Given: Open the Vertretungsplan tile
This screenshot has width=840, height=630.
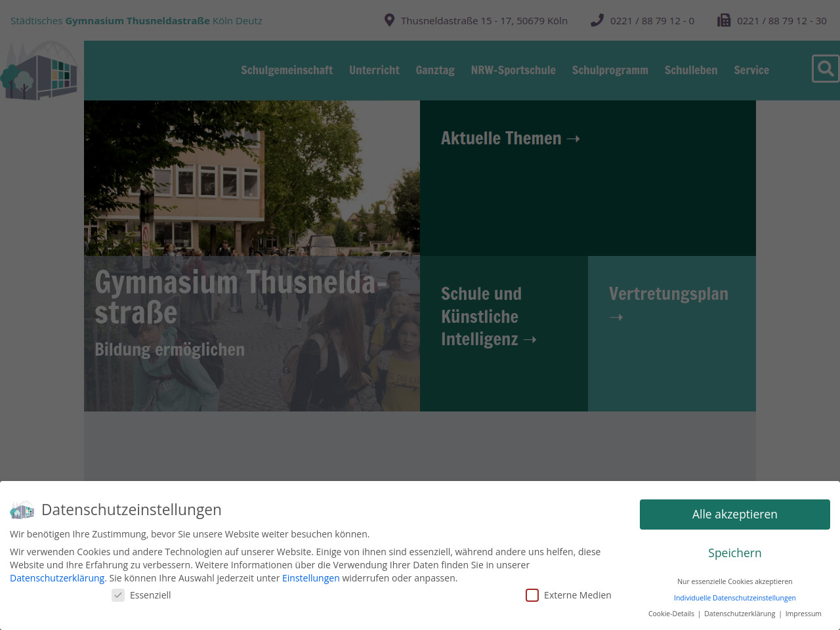Looking at the screenshot, I should 669,304.
